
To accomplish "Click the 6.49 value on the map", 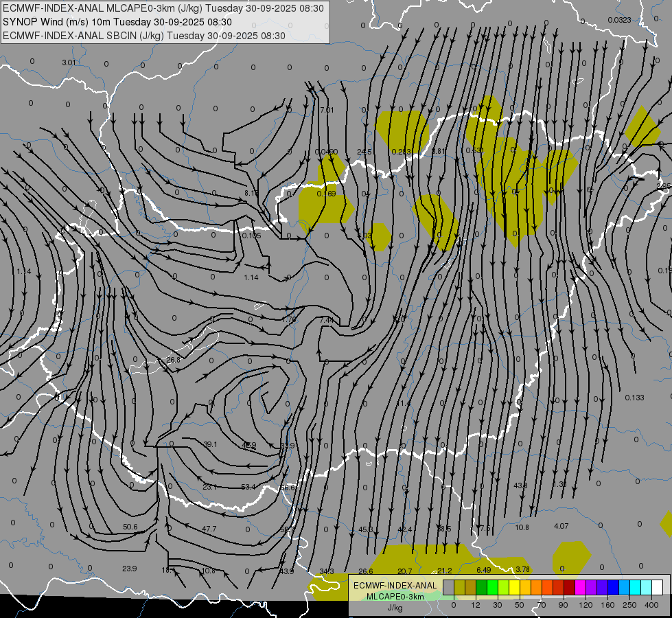I will (484, 570).
